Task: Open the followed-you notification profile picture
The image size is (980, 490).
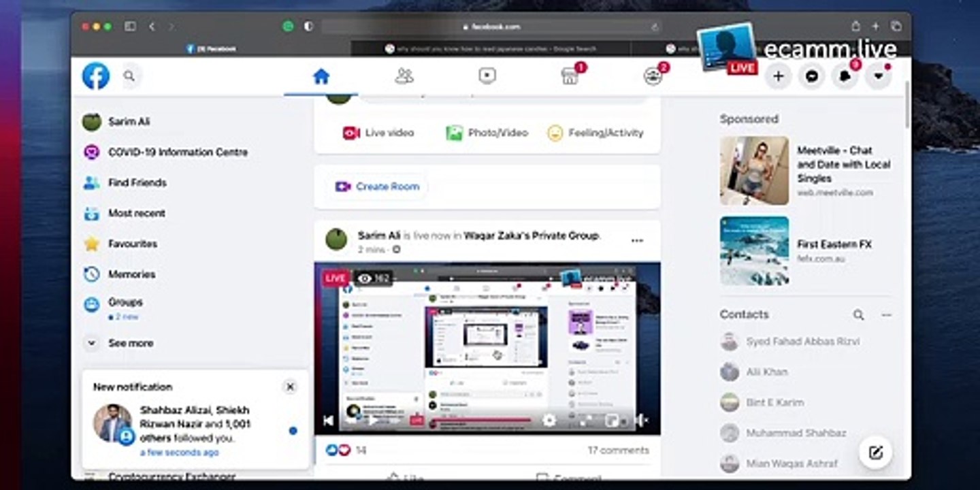Action: click(x=112, y=423)
